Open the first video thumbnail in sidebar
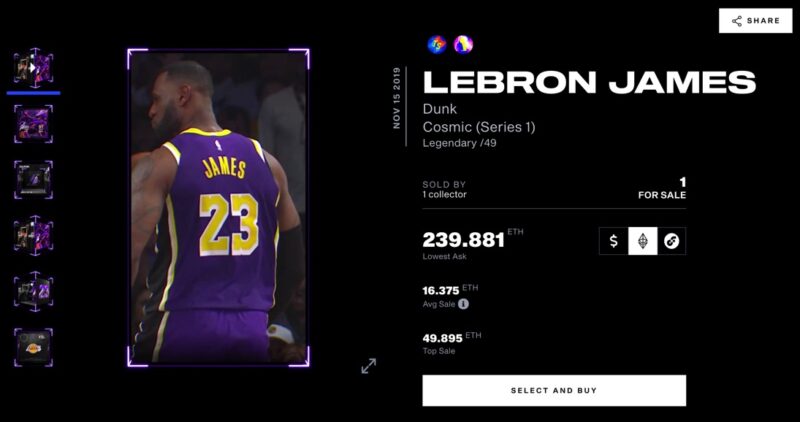This screenshot has height=422, width=800. (34, 68)
